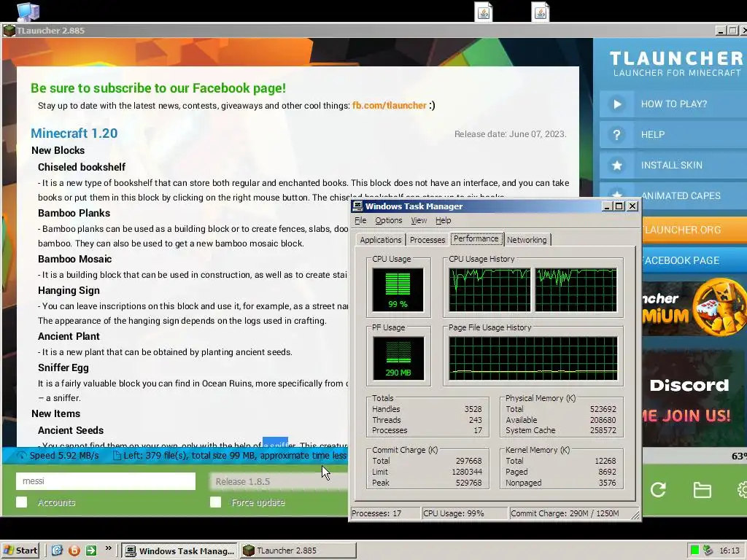Click the clock showing 16:13
The width and height of the screenshot is (747, 560).
(x=729, y=551)
